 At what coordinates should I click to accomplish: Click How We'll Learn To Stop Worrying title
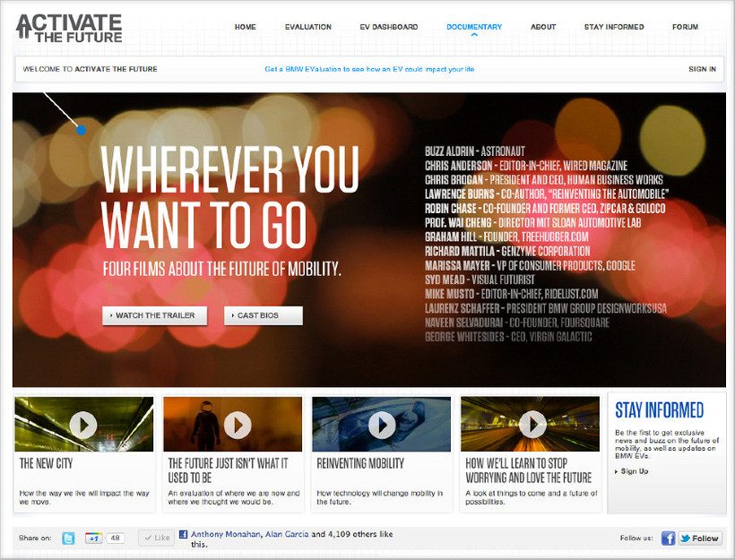[528, 470]
